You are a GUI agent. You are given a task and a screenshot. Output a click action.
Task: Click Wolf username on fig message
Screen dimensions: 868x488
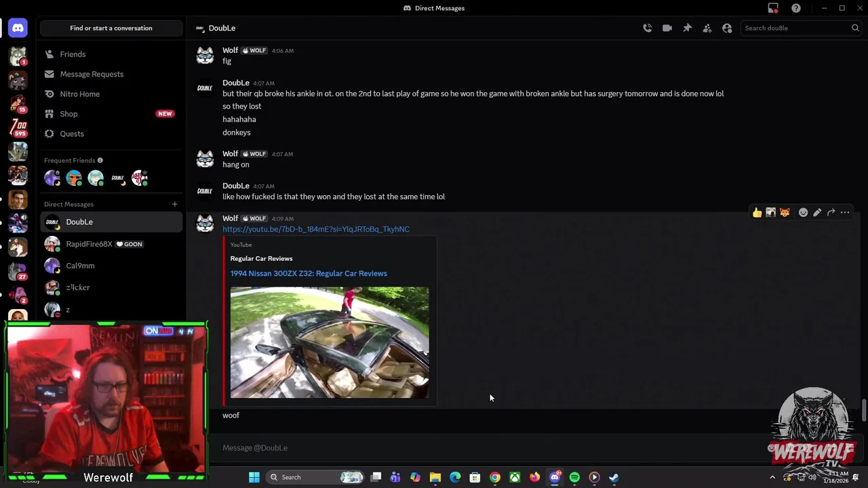click(231, 50)
